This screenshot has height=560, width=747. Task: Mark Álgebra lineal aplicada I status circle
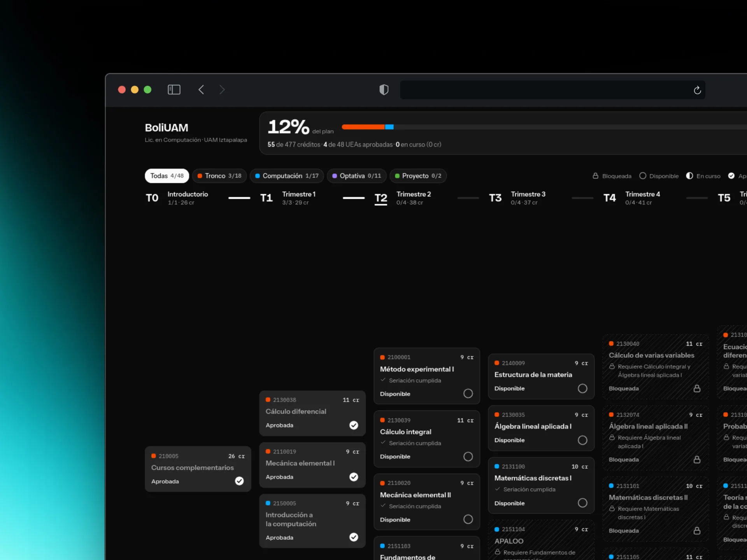(x=582, y=440)
